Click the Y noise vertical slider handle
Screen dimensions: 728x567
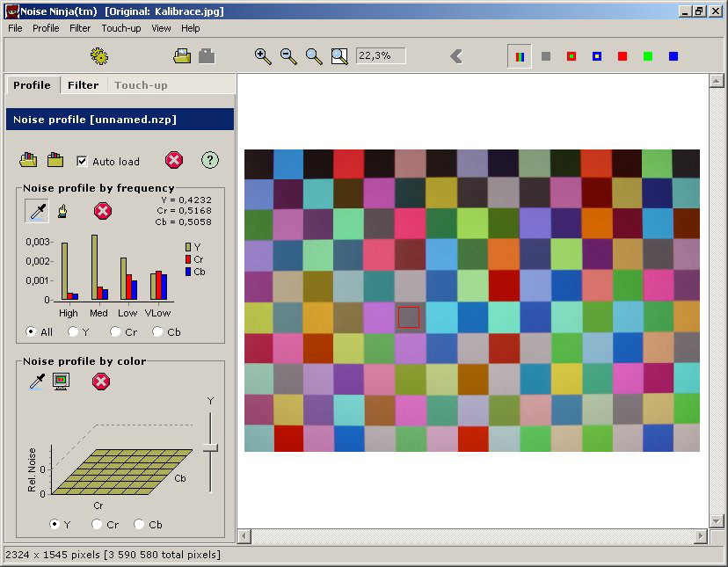coord(210,447)
